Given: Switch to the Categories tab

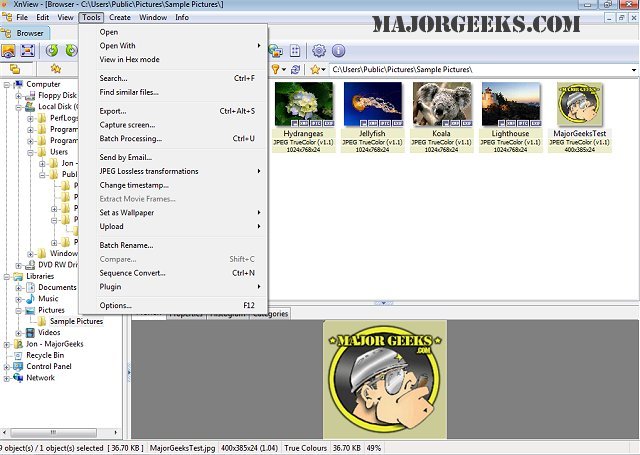Looking at the screenshot, I should point(269,314).
